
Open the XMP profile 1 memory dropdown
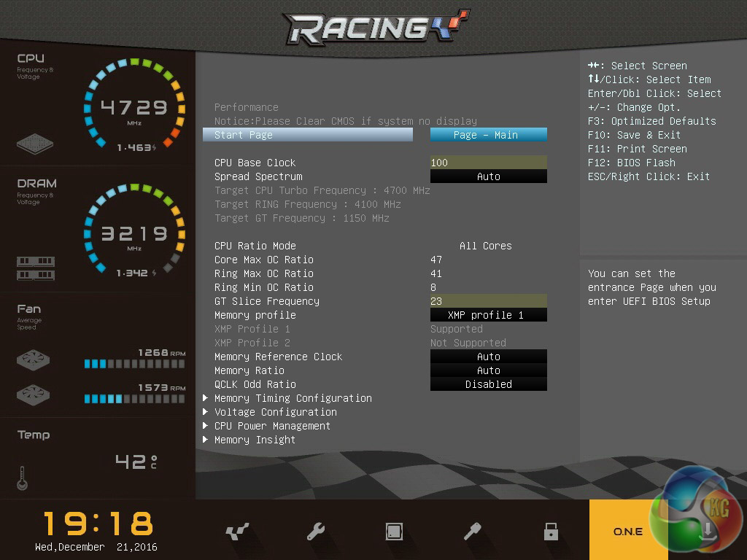(488, 315)
